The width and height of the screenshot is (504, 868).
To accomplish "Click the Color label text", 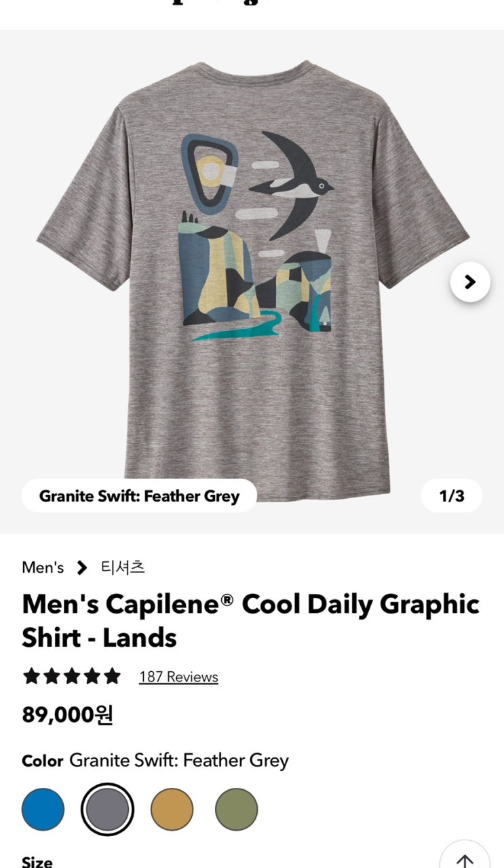I will (x=42, y=761).
